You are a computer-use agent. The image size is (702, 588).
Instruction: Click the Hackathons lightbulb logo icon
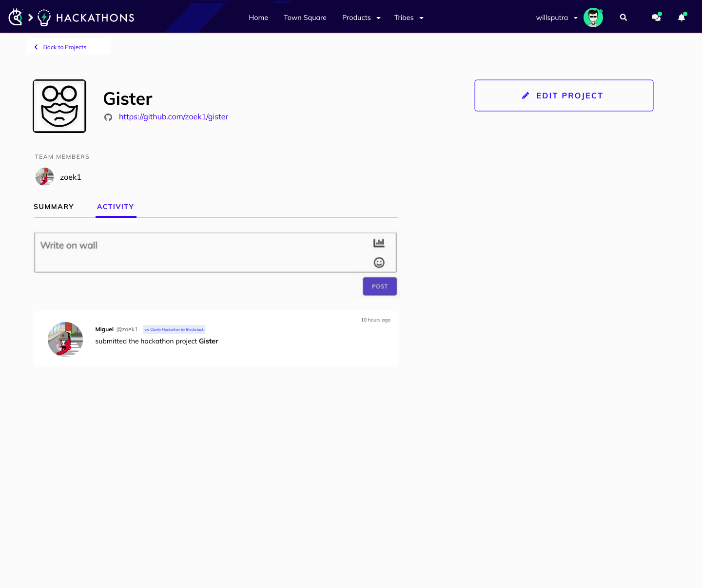click(44, 18)
